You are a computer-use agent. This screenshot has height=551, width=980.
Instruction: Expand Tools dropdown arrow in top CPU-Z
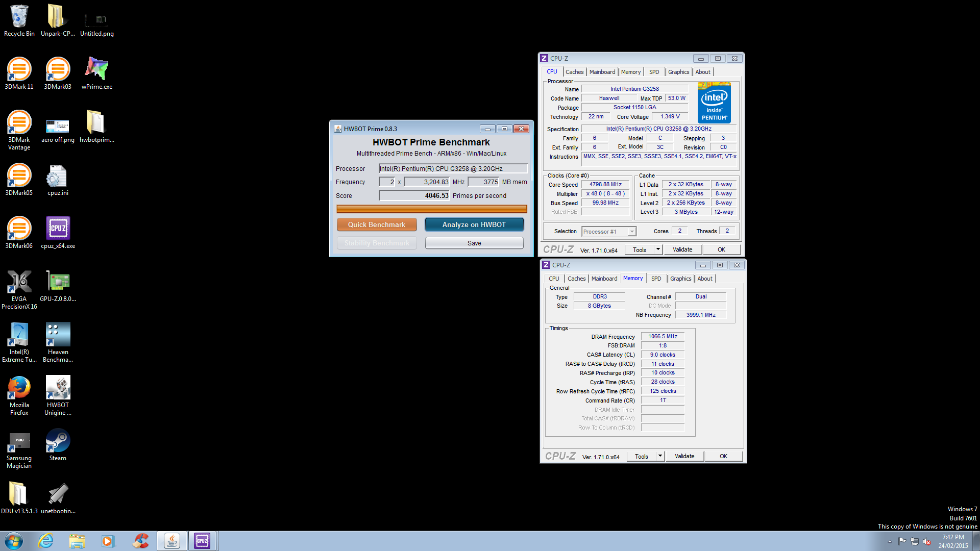[658, 249]
